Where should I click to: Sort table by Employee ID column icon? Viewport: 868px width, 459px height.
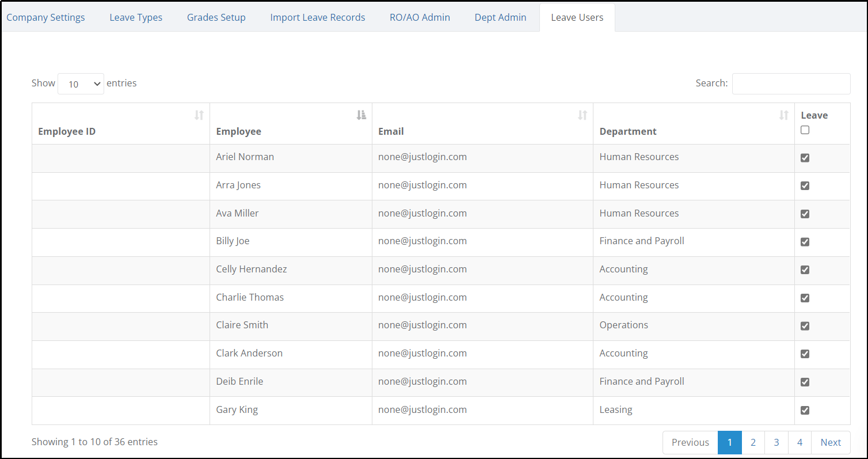199,115
